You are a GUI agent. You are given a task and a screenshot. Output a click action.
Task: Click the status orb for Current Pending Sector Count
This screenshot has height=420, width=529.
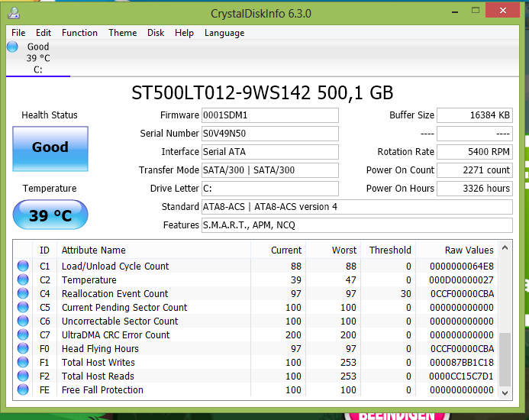[x=23, y=307]
